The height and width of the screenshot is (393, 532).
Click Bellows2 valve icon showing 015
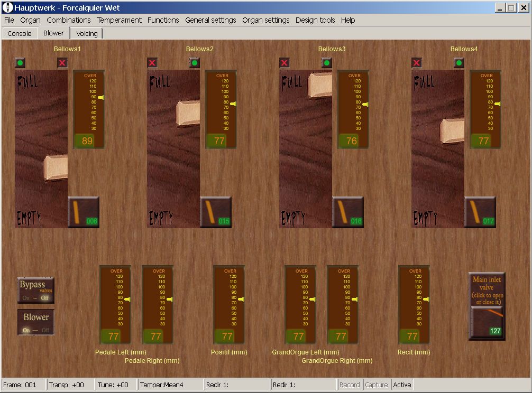[x=216, y=212]
